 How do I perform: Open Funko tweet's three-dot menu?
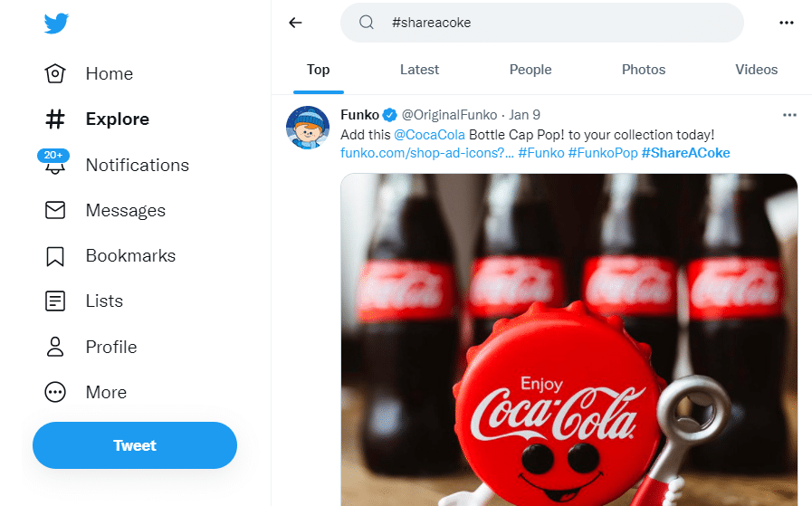coord(789,115)
